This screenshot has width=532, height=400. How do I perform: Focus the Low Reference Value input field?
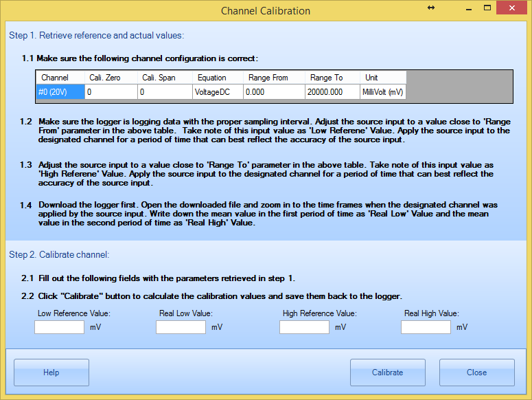pos(60,327)
